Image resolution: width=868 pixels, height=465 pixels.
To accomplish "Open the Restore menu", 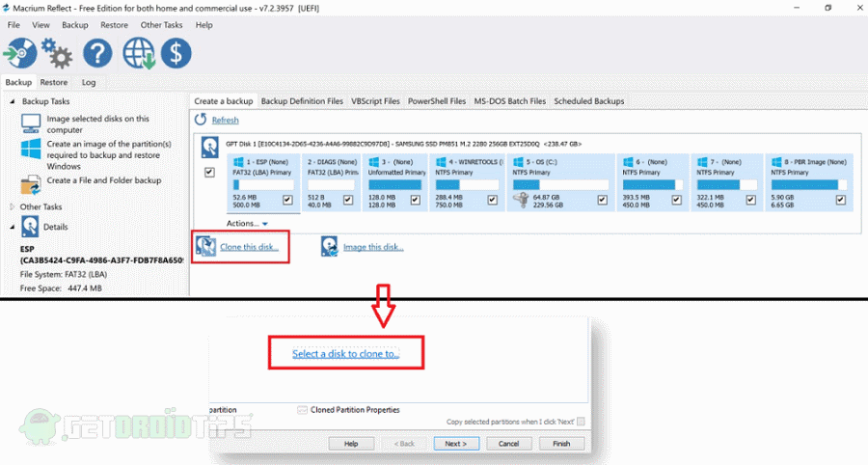I will [x=114, y=25].
